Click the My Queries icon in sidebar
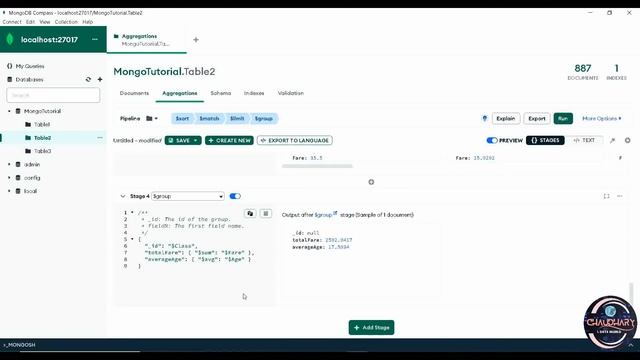Viewport: 640px width, 360px height. (x=10, y=66)
